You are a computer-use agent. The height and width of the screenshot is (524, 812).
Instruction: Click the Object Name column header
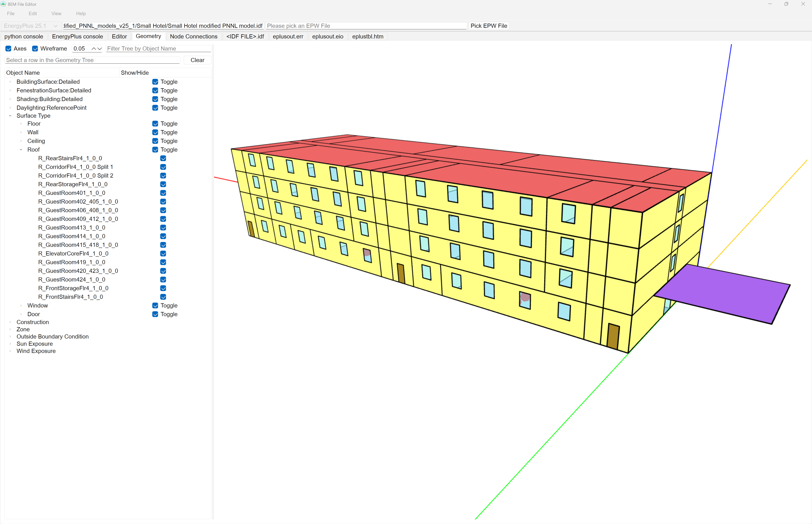tap(62, 73)
